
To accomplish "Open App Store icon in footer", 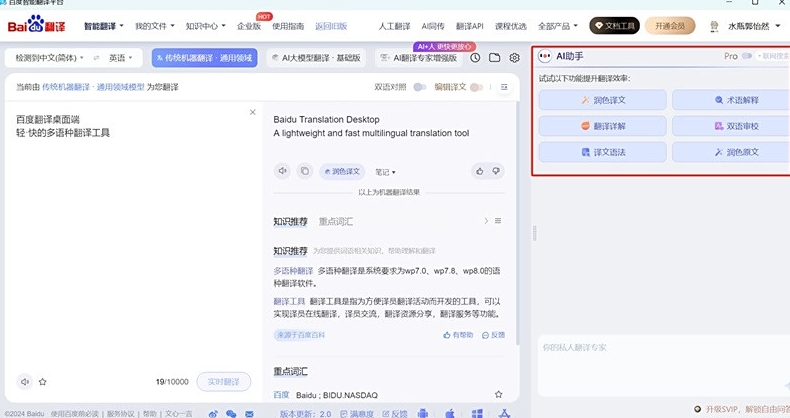I will [504, 413].
